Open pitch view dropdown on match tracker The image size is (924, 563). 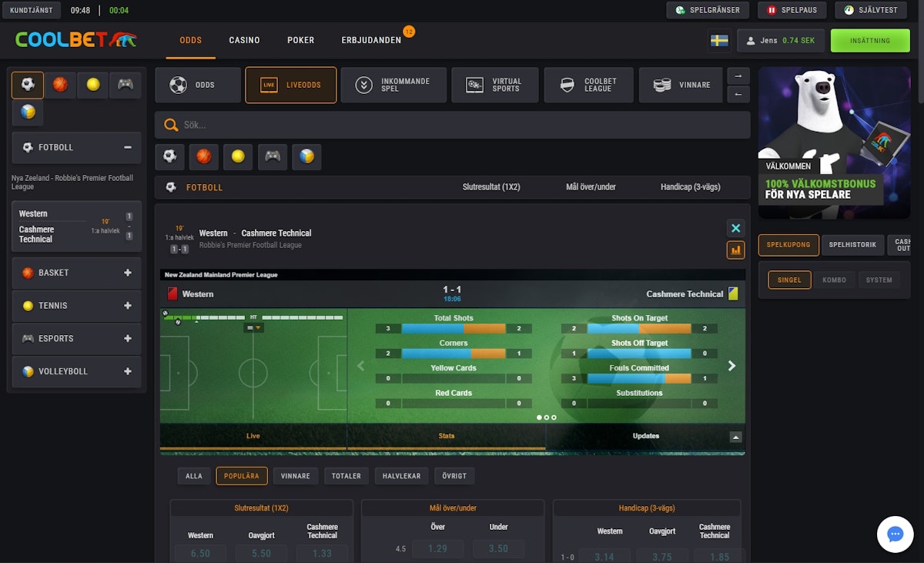pyautogui.click(x=253, y=327)
